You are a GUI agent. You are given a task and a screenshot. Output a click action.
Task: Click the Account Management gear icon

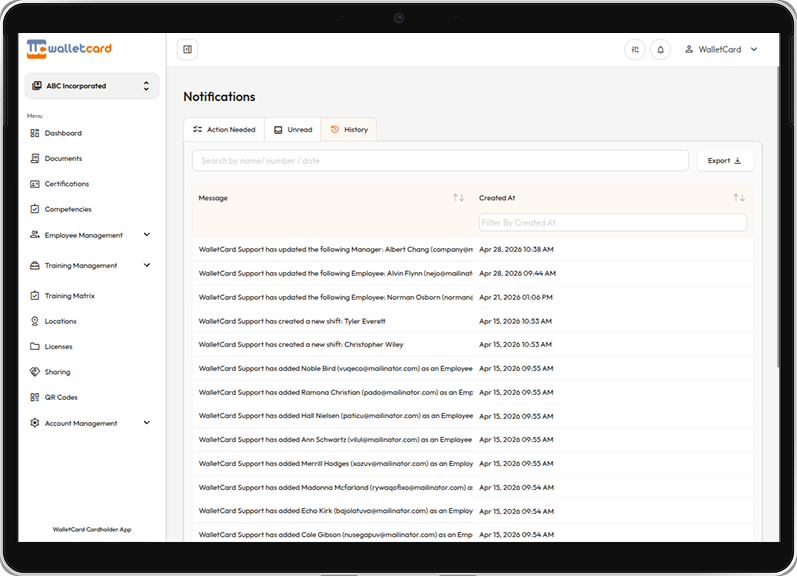pos(35,423)
